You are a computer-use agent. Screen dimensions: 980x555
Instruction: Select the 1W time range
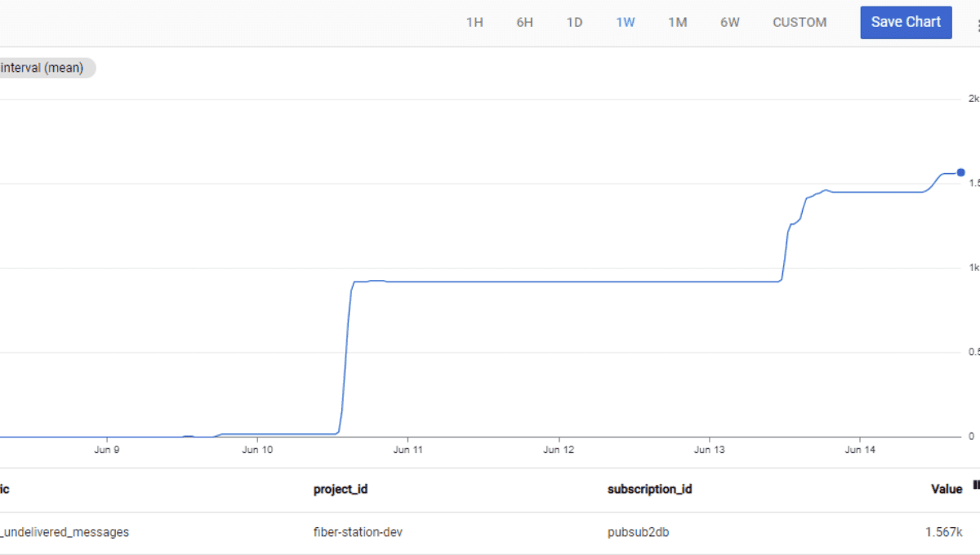pos(625,23)
